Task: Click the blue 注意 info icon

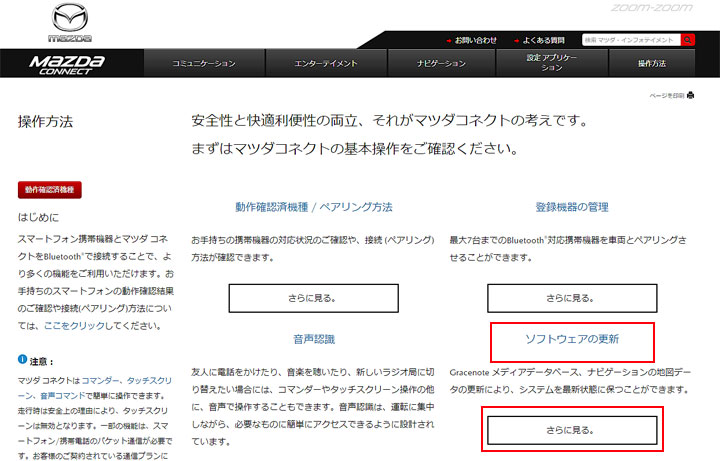Action: coord(22,359)
